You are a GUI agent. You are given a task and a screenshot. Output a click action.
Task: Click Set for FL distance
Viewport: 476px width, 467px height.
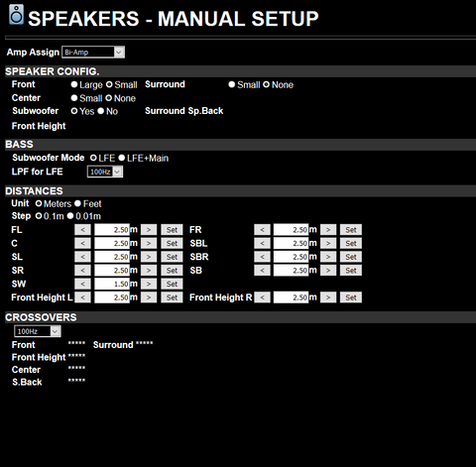tap(172, 230)
